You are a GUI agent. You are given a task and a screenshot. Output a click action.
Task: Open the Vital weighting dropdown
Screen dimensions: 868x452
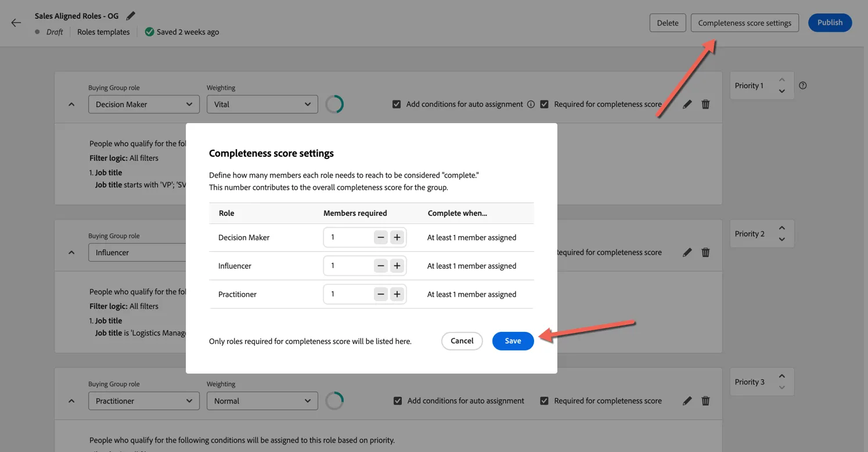[262, 104]
